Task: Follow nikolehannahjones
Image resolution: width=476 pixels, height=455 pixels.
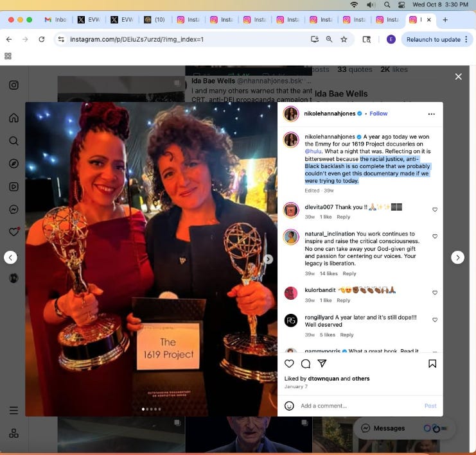Action: [x=378, y=114]
